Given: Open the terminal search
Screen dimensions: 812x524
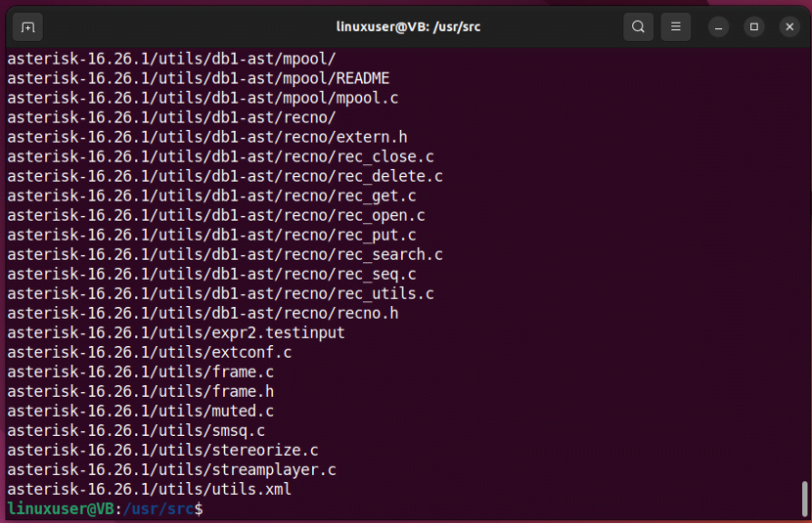Looking at the screenshot, I should click(x=638, y=27).
